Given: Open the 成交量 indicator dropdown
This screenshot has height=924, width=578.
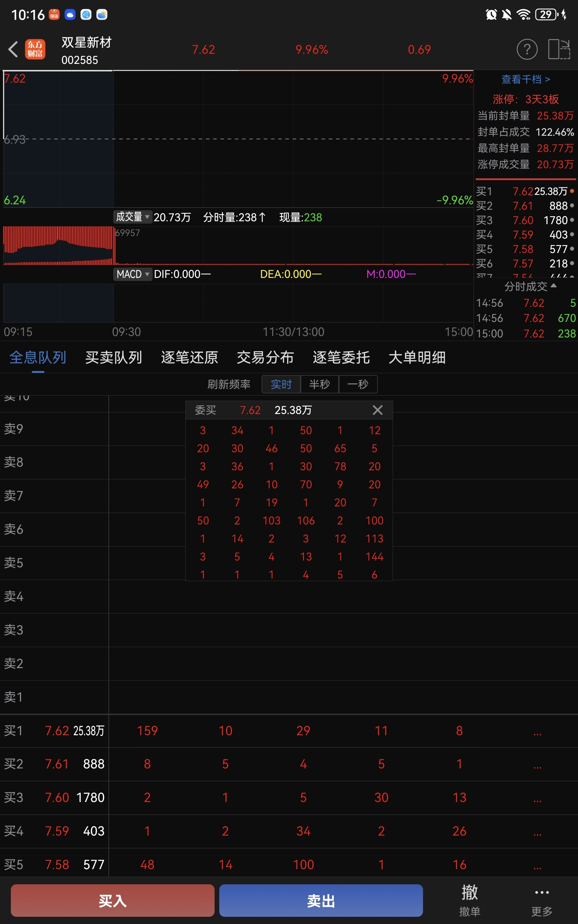Looking at the screenshot, I should pos(133,217).
